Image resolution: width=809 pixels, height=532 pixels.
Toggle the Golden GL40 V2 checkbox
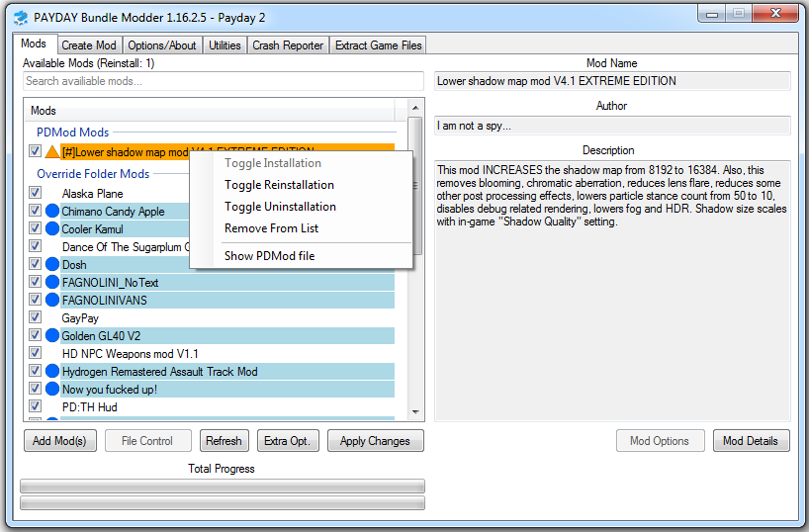(35, 335)
